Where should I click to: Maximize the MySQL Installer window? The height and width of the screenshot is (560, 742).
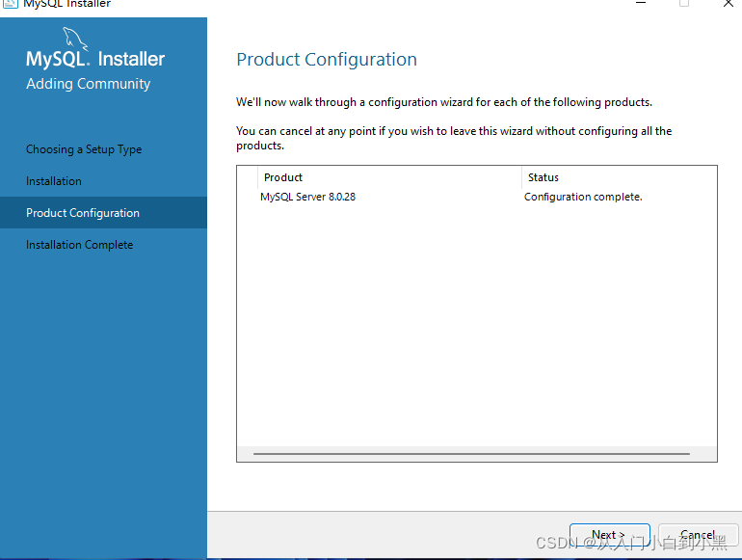tap(684, 3)
